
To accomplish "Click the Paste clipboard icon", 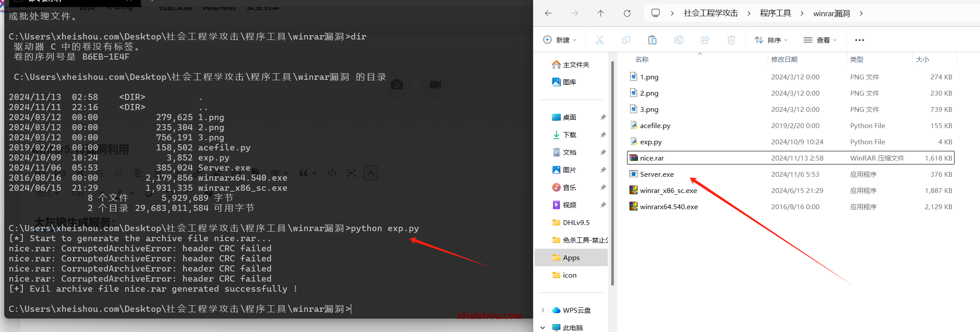I will pyautogui.click(x=652, y=40).
